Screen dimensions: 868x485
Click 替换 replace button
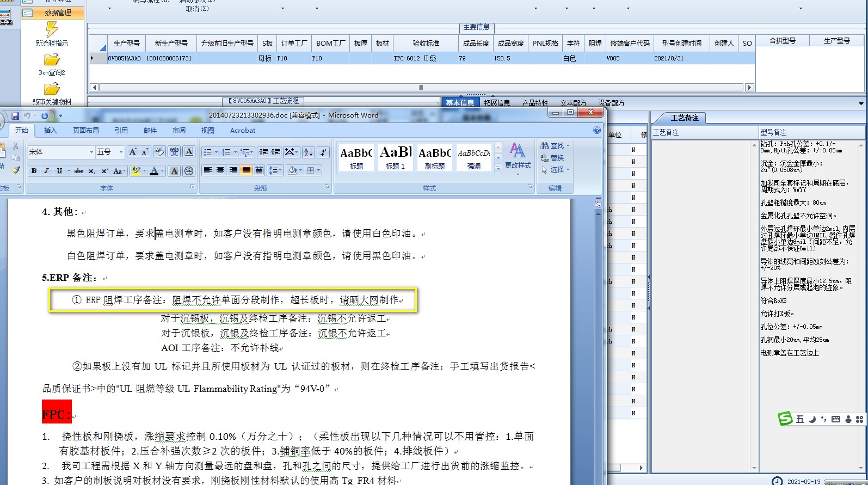(x=552, y=157)
